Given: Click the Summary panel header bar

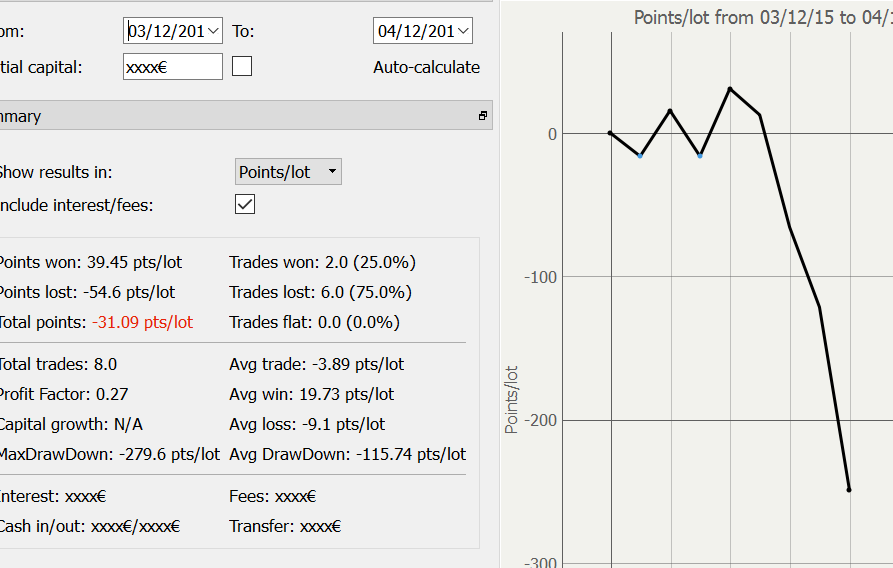Looking at the screenshot, I should tap(240, 116).
